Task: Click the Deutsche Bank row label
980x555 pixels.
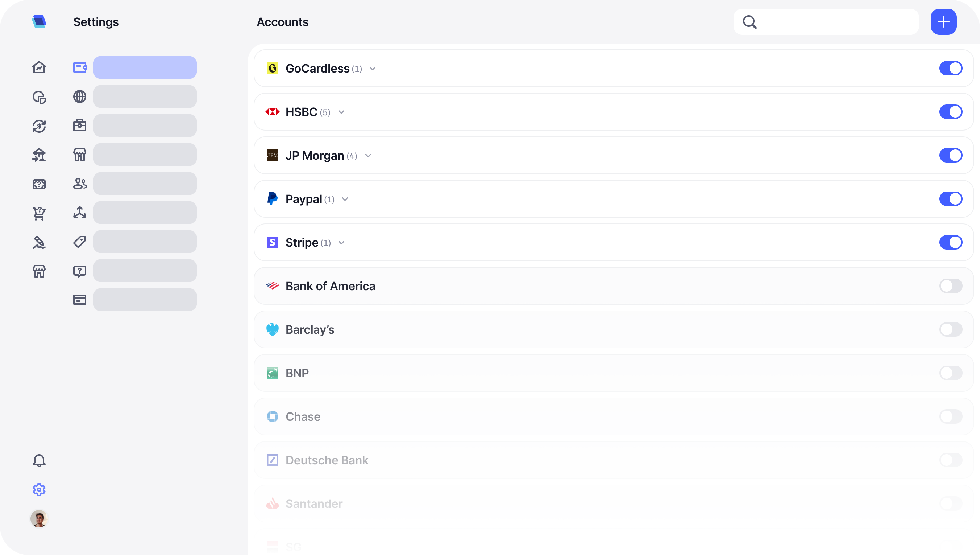Action: pos(327,460)
